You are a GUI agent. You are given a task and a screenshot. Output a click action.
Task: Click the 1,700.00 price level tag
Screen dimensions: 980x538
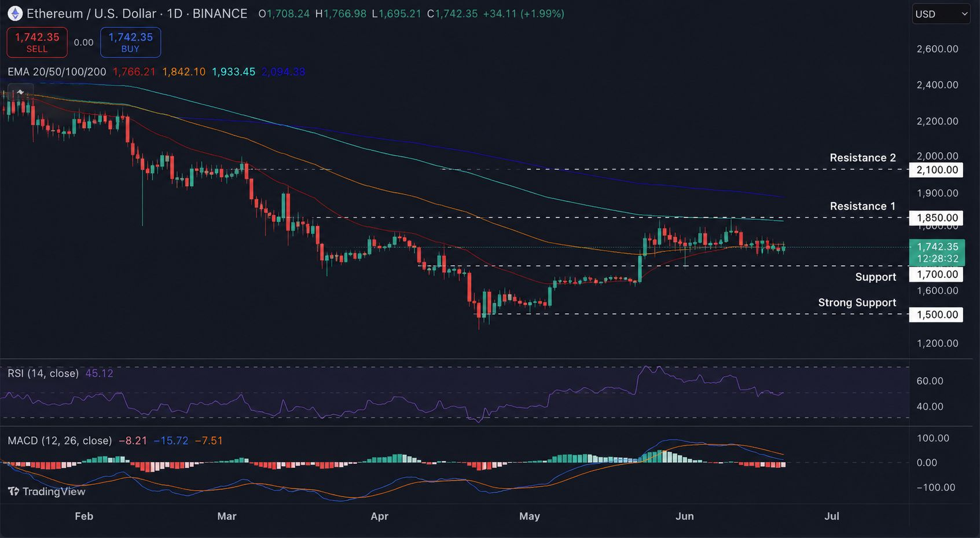(x=937, y=275)
